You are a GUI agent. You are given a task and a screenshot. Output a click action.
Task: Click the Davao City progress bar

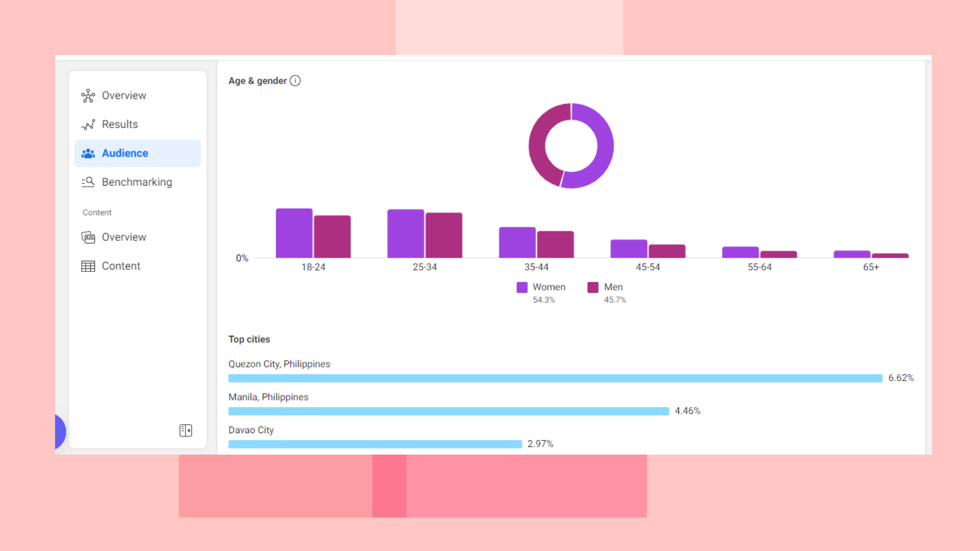tap(375, 444)
